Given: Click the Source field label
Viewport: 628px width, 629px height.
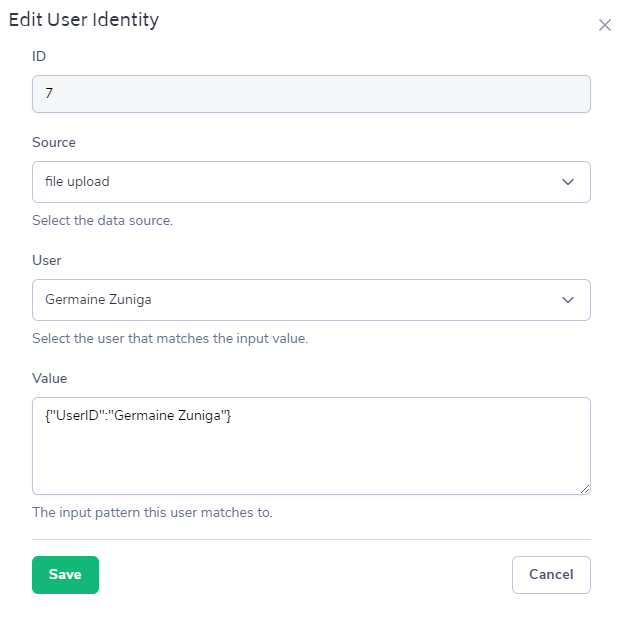Looking at the screenshot, I should (x=54, y=142).
